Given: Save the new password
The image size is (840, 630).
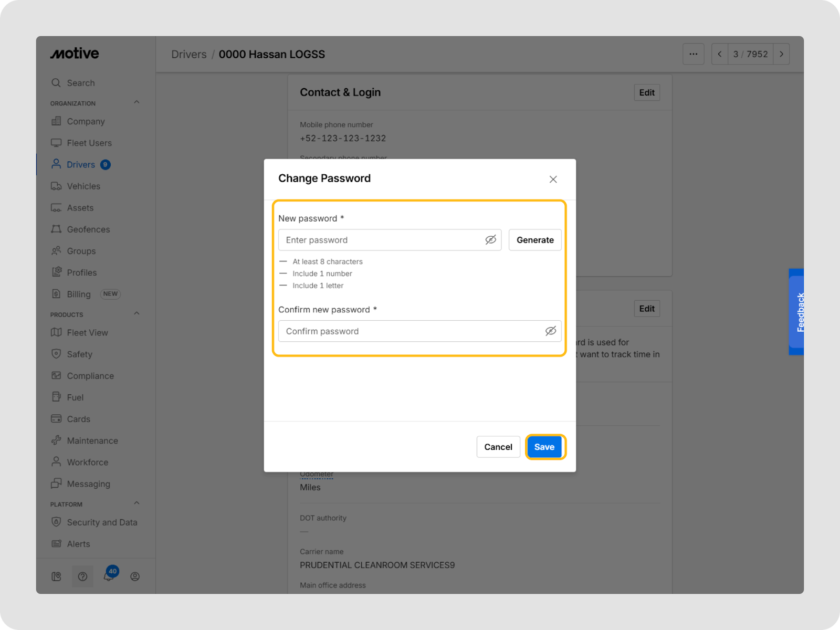Looking at the screenshot, I should coord(544,447).
